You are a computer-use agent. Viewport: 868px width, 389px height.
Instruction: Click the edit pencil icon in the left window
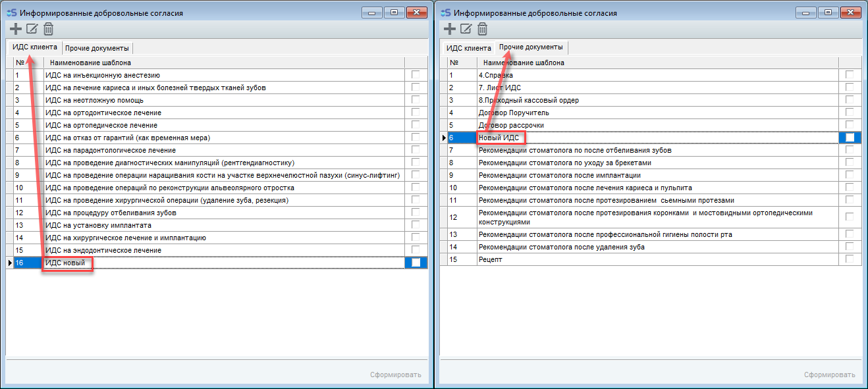coord(32,29)
